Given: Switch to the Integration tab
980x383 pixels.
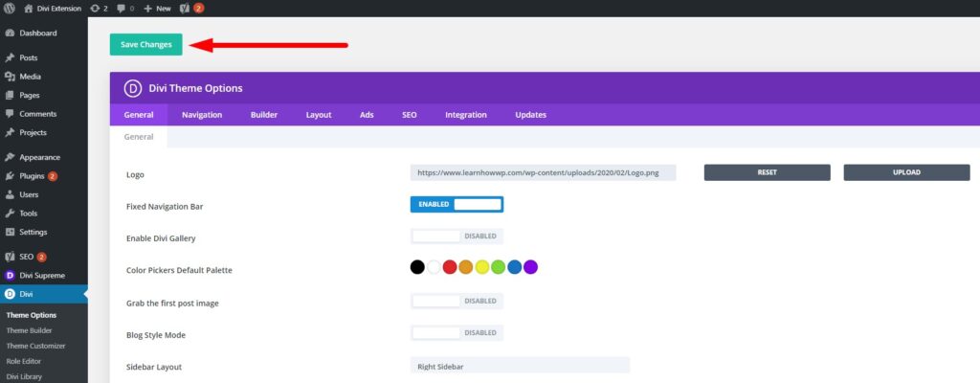Looking at the screenshot, I should click(x=466, y=115).
